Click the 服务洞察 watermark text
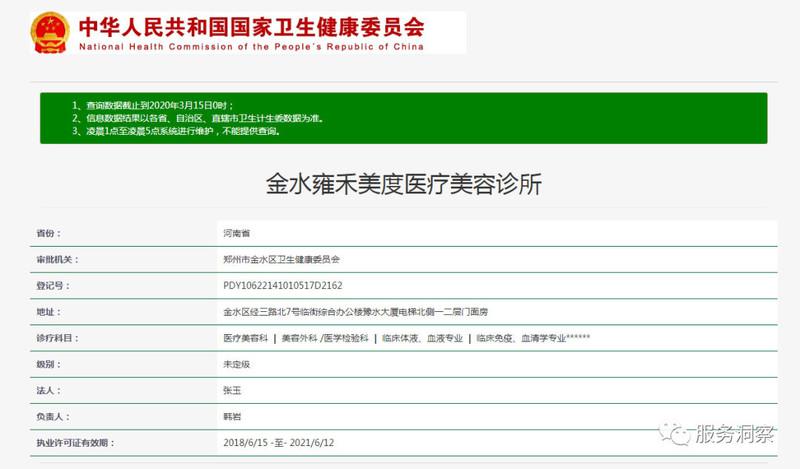Screen dimensions: 800x469 click(x=735, y=433)
